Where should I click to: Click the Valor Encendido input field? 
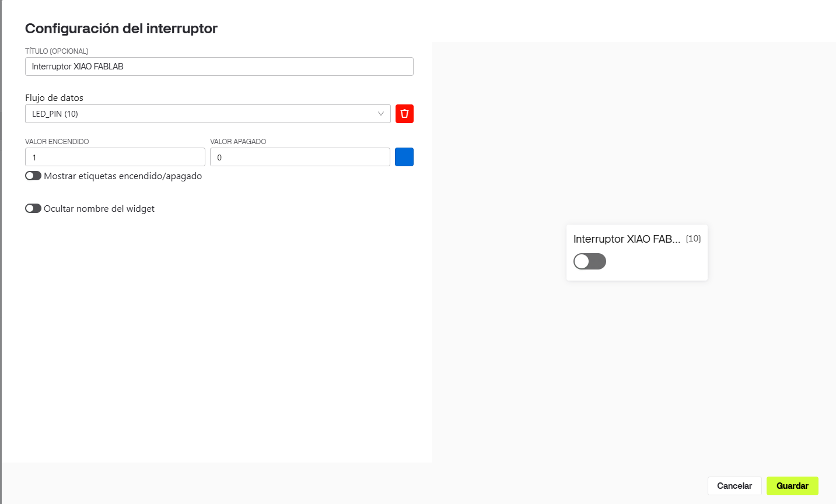tap(115, 157)
